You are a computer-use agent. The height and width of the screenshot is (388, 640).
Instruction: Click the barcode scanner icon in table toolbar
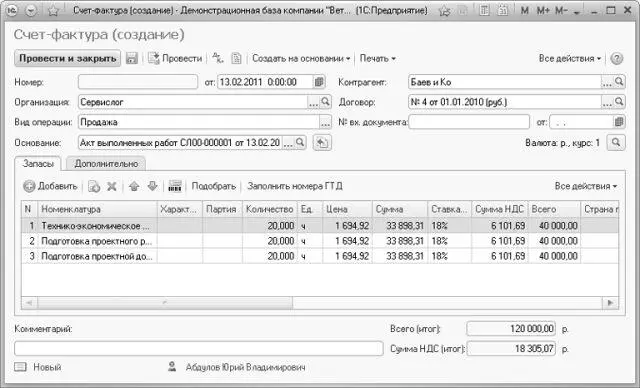(x=175, y=186)
